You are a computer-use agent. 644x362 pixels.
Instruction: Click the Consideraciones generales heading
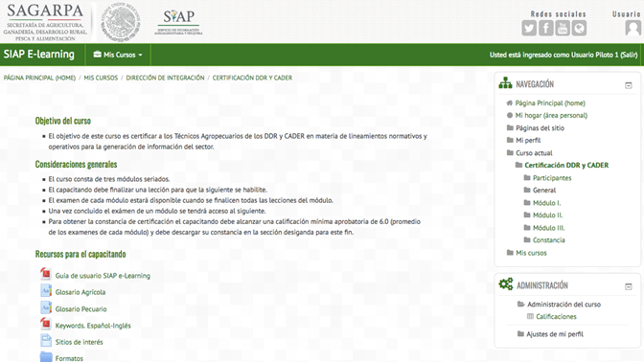[x=76, y=164]
